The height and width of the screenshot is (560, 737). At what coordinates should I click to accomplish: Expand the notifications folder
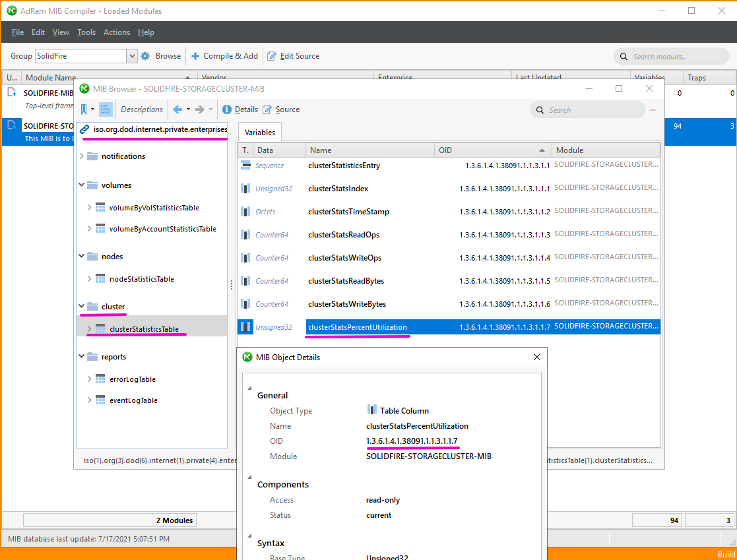82,156
